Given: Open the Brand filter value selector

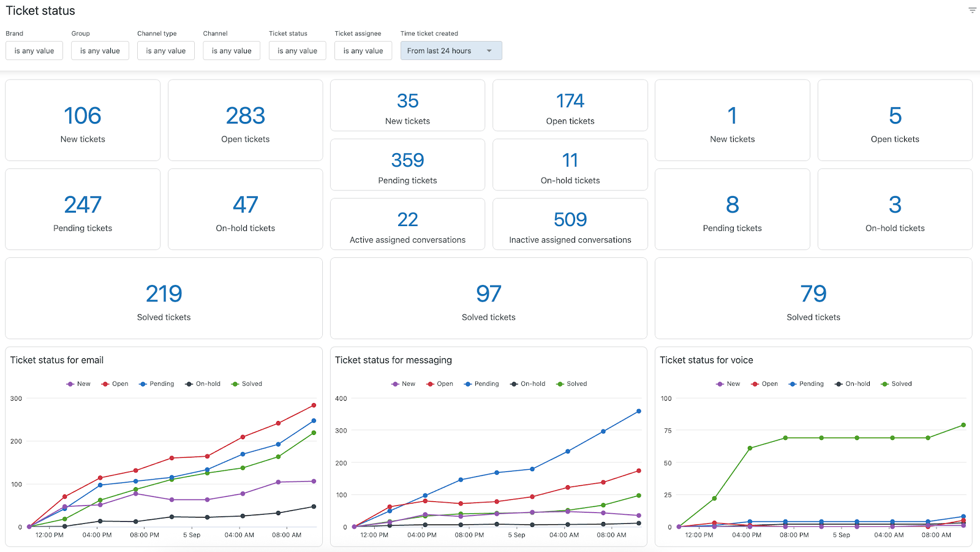Looking at the screenshot, I should click(34, 51).
